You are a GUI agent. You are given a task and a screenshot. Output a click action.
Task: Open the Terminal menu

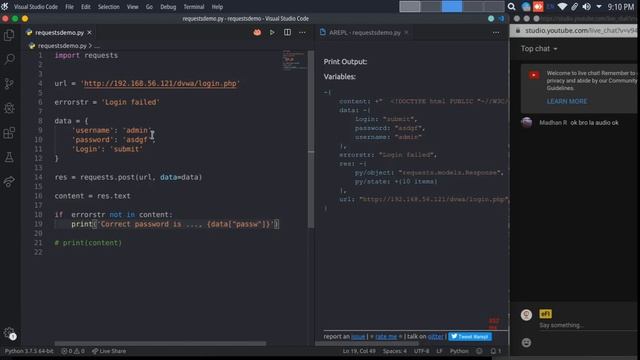pyautogui.click(x=193, y=7)
